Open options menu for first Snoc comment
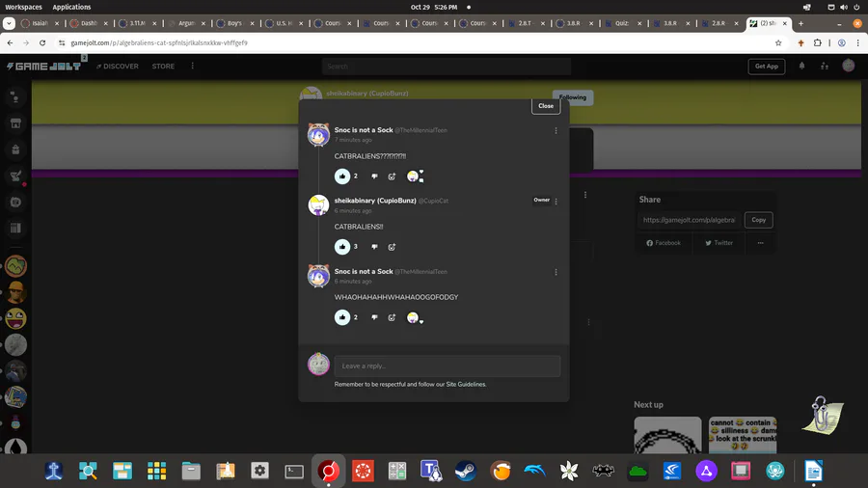Image resolution: width=868 pixels, height=488 pixels. [x=556, y=130]
